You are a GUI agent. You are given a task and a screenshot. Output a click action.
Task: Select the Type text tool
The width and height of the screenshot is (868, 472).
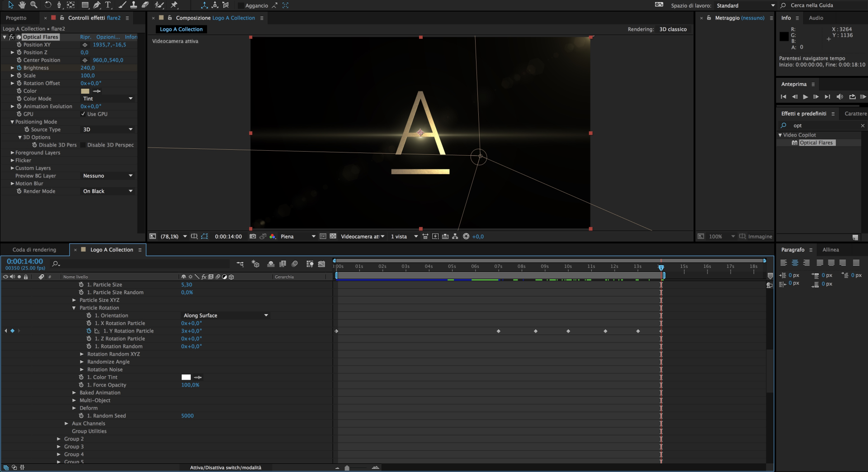click(x=108, y=5)
